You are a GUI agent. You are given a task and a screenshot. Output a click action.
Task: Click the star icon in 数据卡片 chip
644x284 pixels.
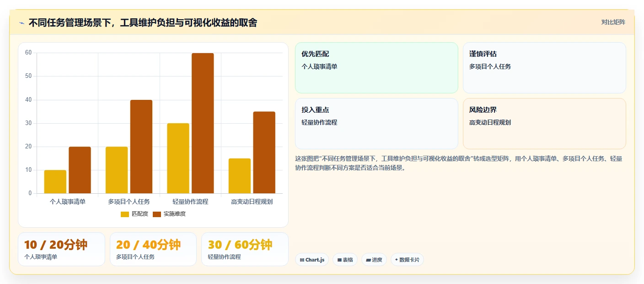pyautogui.click(x=397, y=260)
